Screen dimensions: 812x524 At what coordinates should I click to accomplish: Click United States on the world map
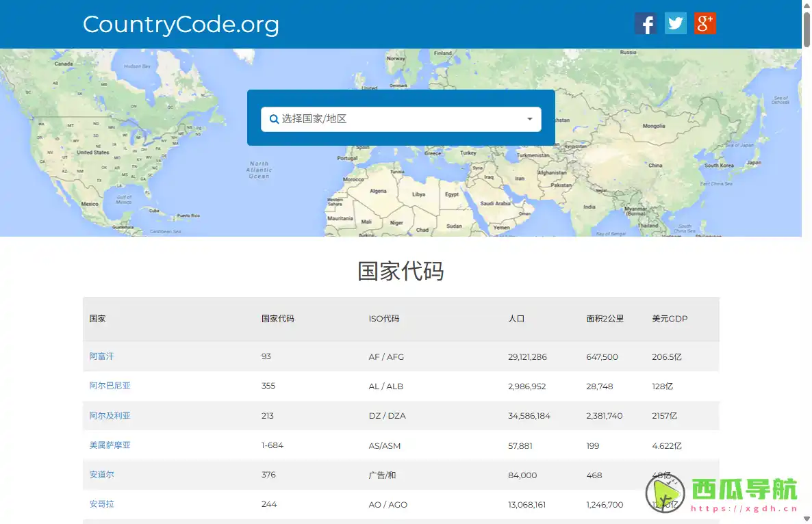(92, 153)
